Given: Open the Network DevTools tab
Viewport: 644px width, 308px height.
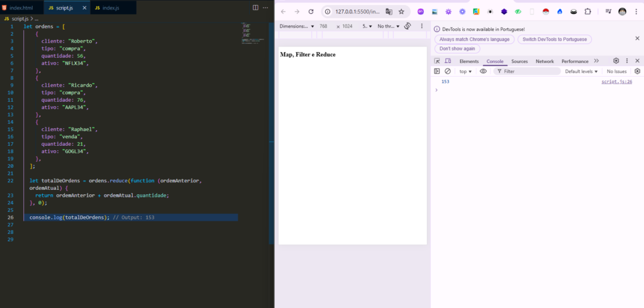Looking at the screenshot, I should pyautogui.click(x=545, y=61).
